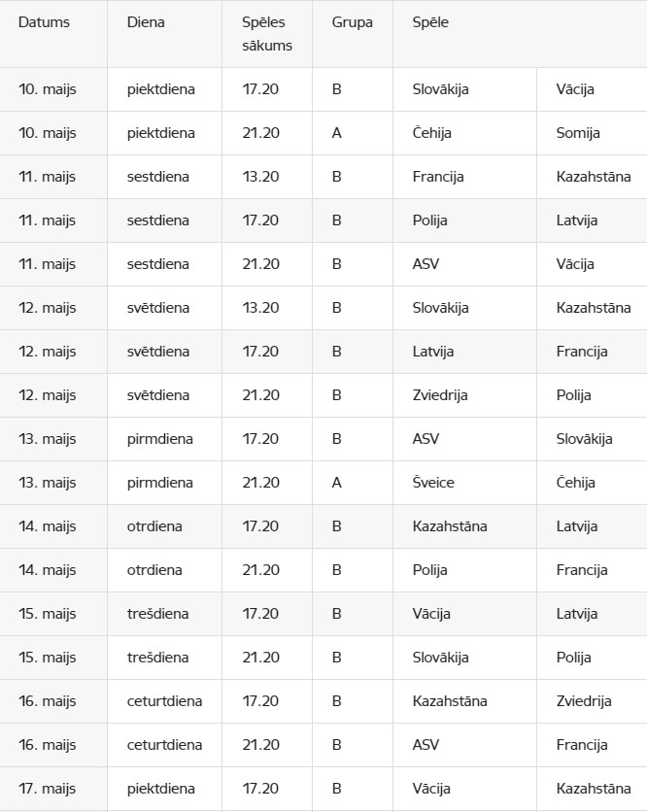Viewport: 647px width, 812px height.
Task: Select the Somija cell
Action: pos(578,133)
